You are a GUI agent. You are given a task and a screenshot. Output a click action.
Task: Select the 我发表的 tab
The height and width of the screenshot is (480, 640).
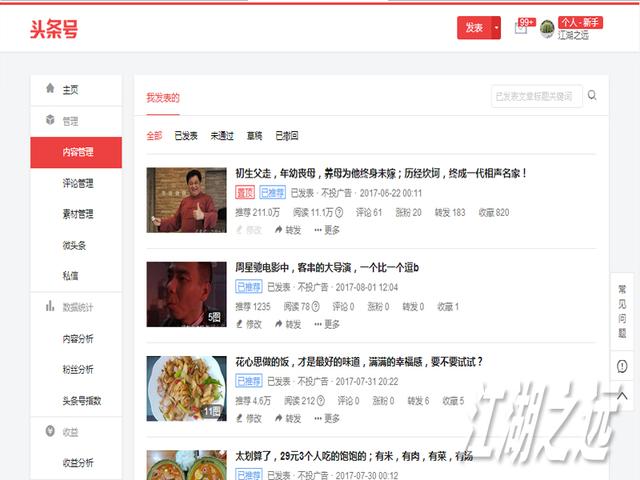[x=163, y=98]
